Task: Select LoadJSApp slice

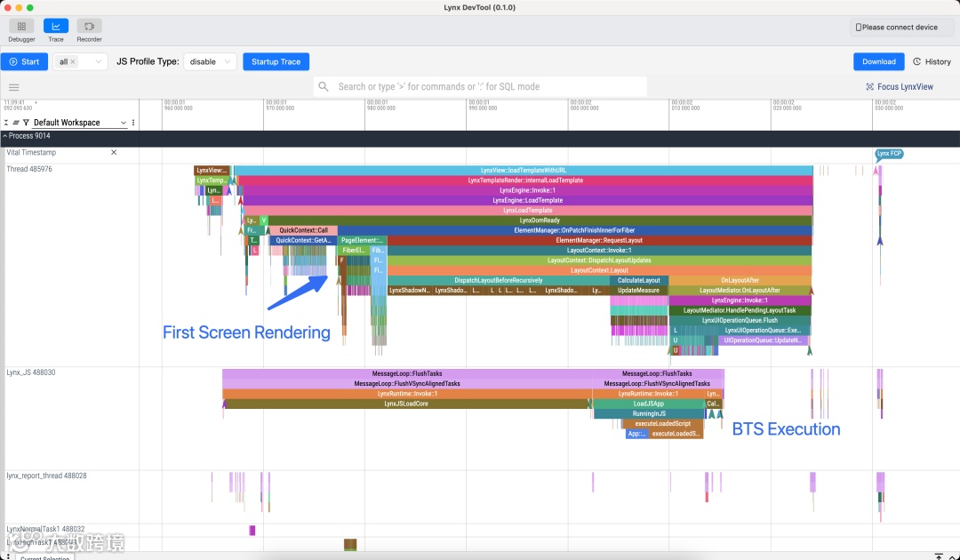Action: click(648, 404)
